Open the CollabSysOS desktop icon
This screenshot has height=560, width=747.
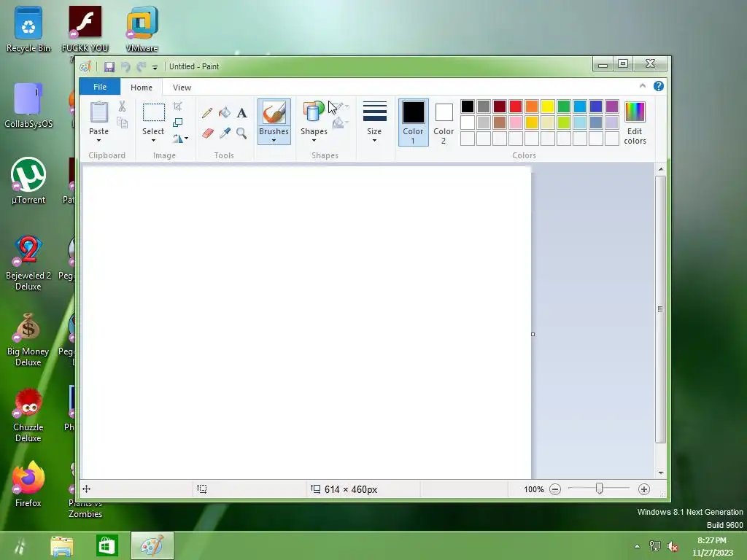(28, 105)
